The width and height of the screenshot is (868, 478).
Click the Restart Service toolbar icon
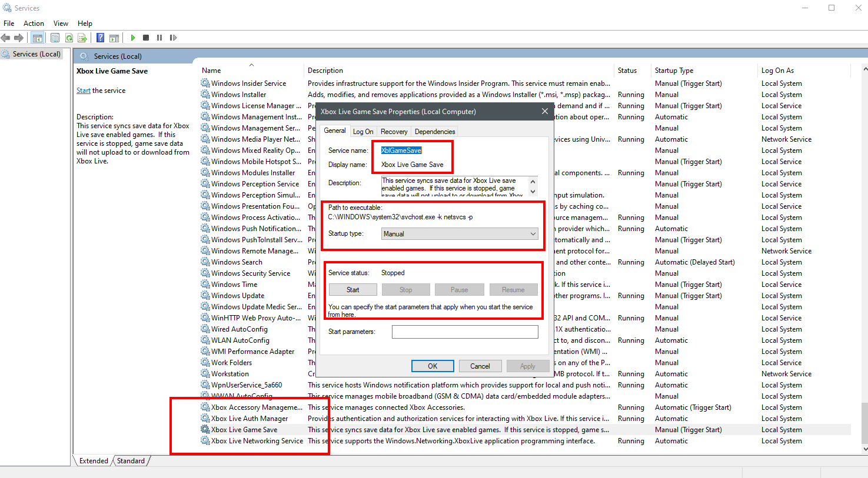pos(173,38)
